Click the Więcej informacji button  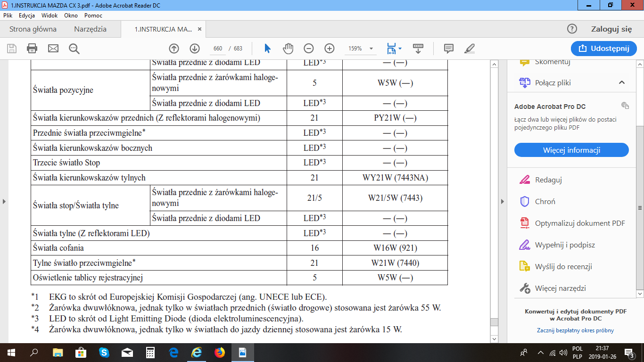click(x=571, y=150)
